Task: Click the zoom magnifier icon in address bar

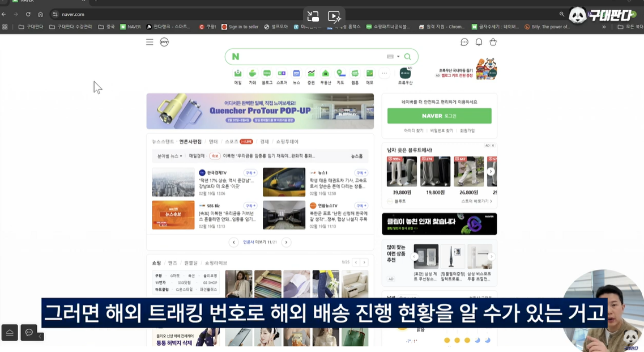Action: click(x=562, y=14)
